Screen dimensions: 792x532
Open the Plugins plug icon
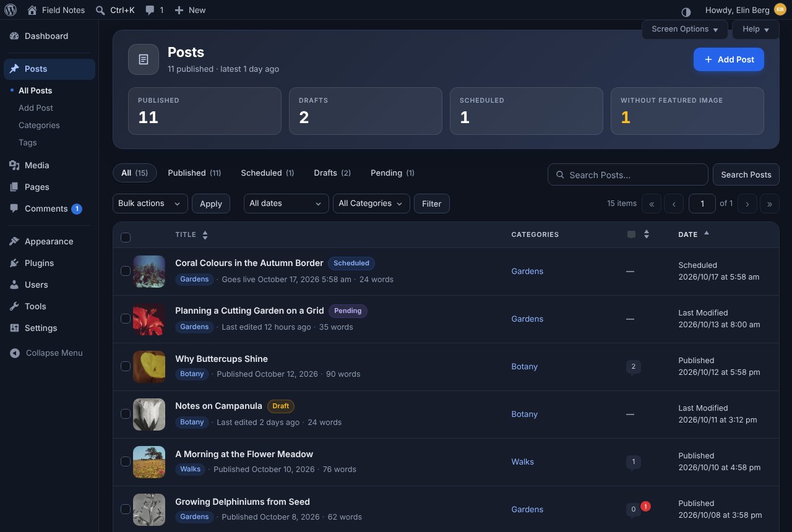[14, 263]
